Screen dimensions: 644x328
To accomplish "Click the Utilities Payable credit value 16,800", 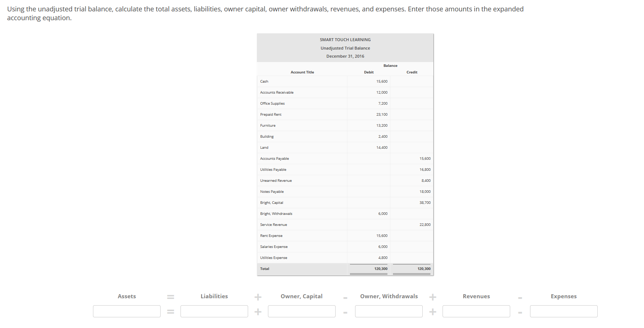I will 425,170.
